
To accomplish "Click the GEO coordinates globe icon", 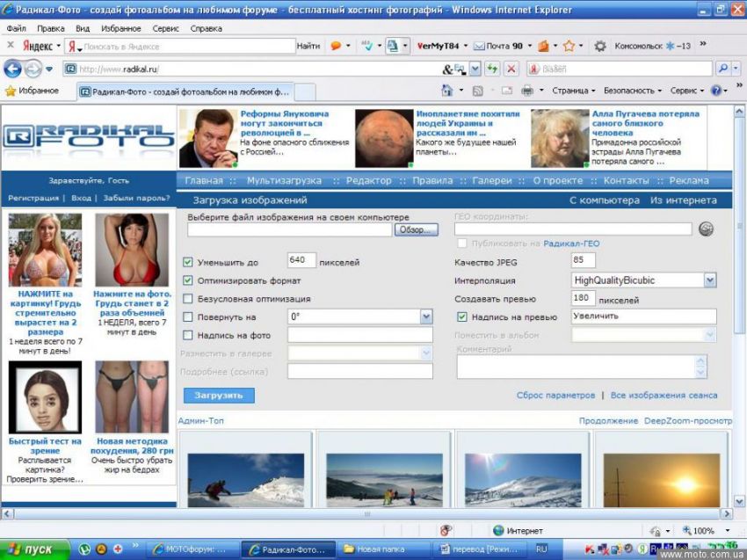I will pyautogui.click(x=706, y=229).
